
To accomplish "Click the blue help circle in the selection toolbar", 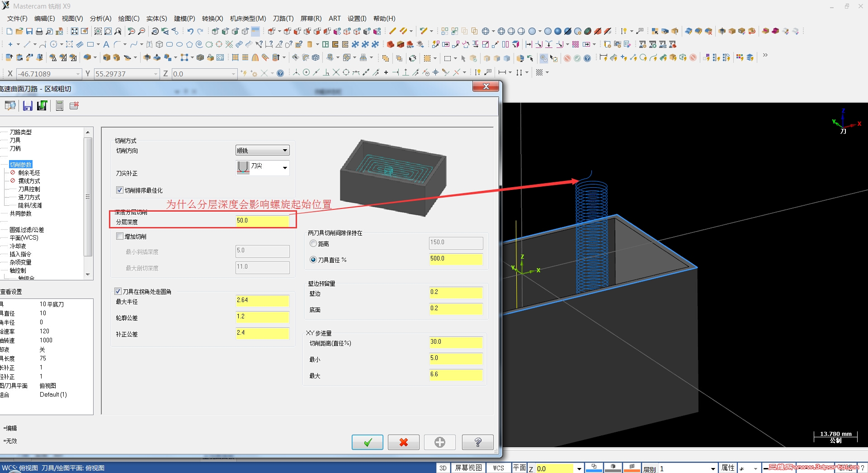I will click(x=587, y=58).
